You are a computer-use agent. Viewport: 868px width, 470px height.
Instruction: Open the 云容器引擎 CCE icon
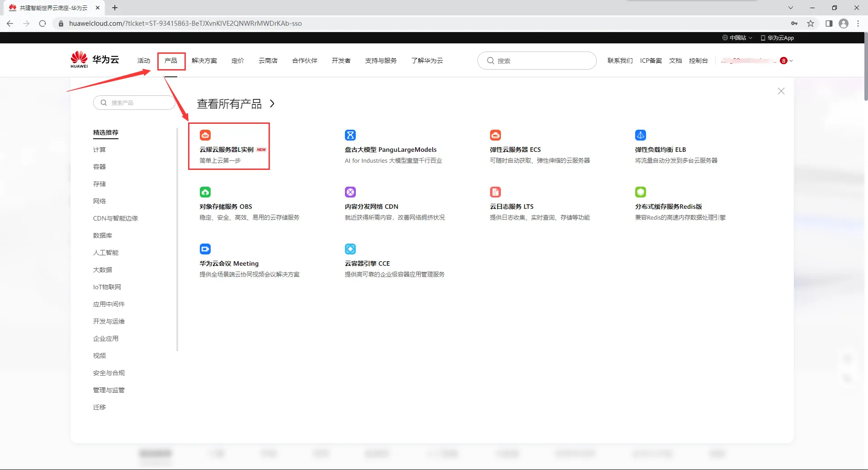pyautogui.click(x=350, y=249)
